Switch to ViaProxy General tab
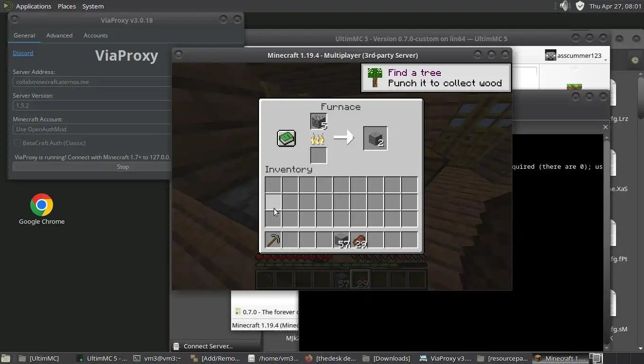 pyautogui.click(x=24, y=36)
